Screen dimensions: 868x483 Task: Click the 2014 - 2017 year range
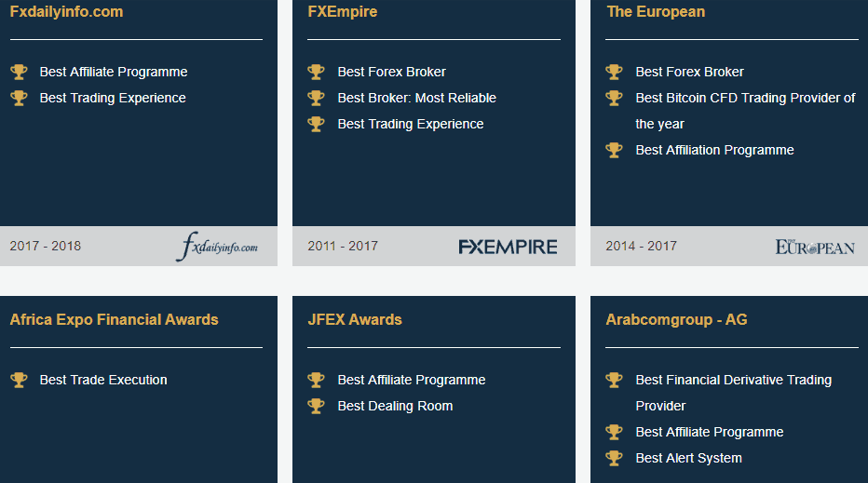click(641, 247)
